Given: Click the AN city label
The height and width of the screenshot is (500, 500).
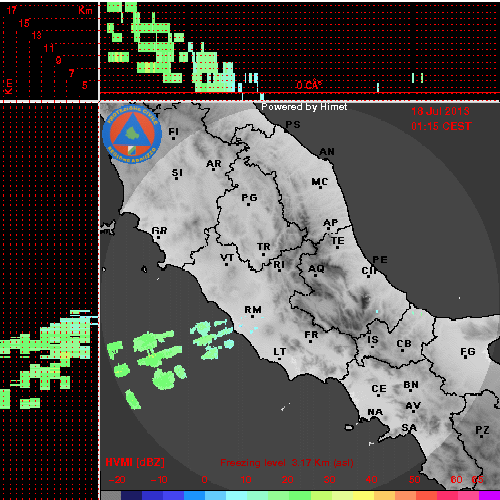Looking at the screenshot, I should pyautogui.click(x=327, y=152).
